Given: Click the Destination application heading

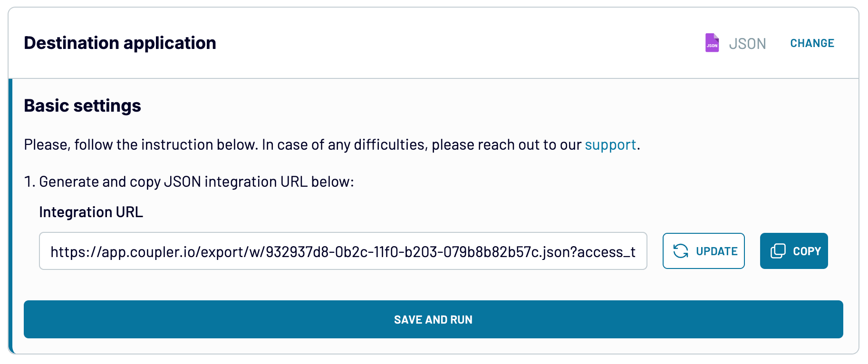Looking at the screenshot, I should tap(120, 43).
